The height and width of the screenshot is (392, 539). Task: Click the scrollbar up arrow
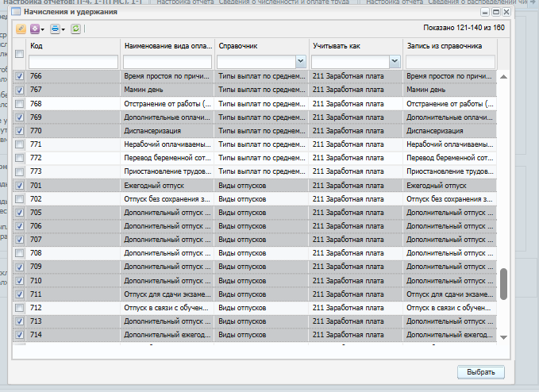[503, 77]
